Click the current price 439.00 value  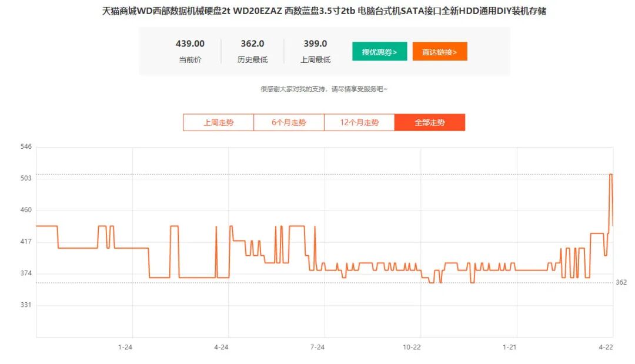coord(190,44)
